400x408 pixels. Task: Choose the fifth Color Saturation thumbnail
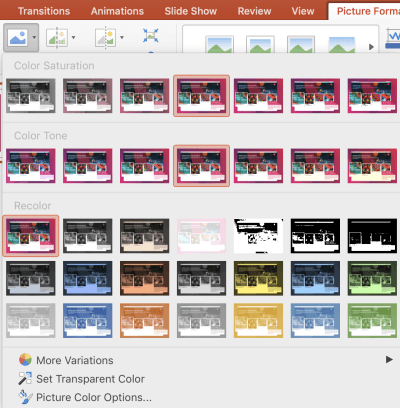pos(258,96)
